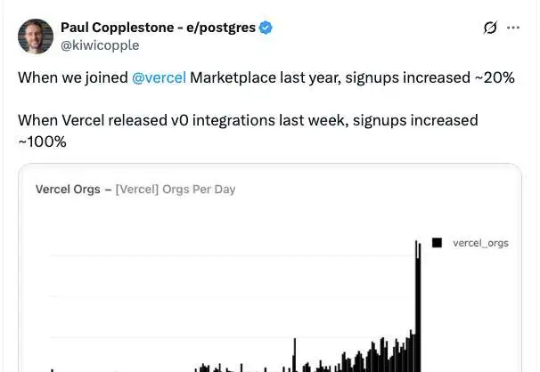
Task: Click the blue verified badge icon
Action: [x=266, y=28]
